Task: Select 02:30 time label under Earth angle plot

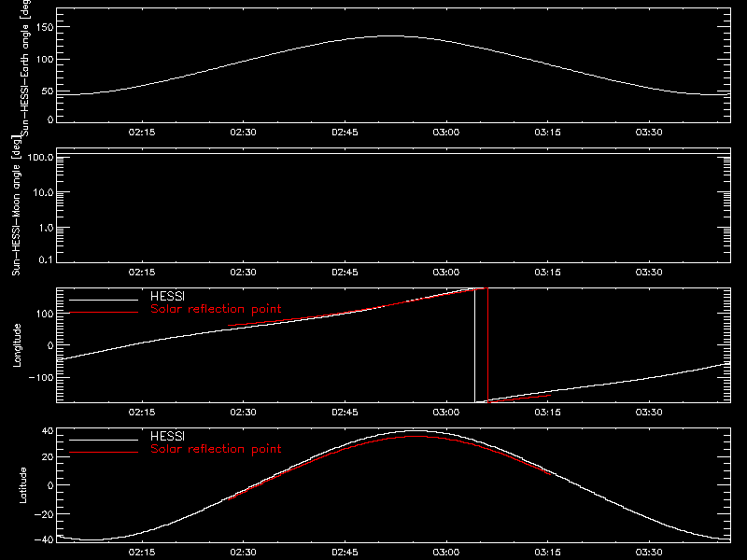Action: click(244, 133)
